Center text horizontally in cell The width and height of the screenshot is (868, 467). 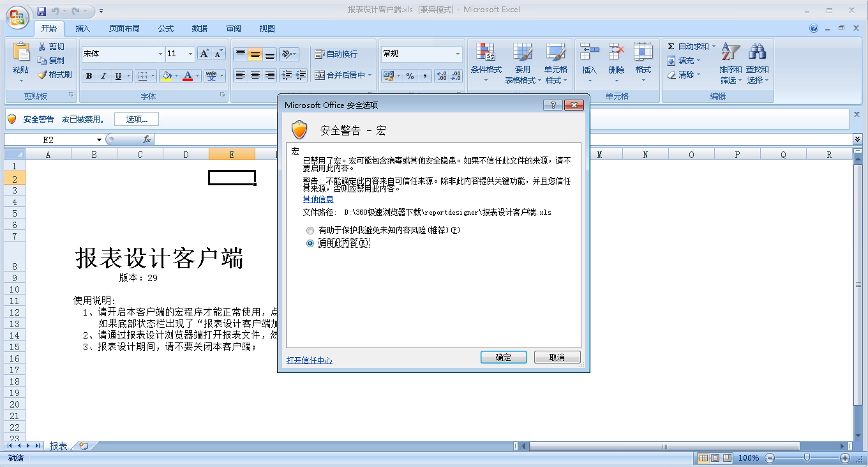(255, 75)
